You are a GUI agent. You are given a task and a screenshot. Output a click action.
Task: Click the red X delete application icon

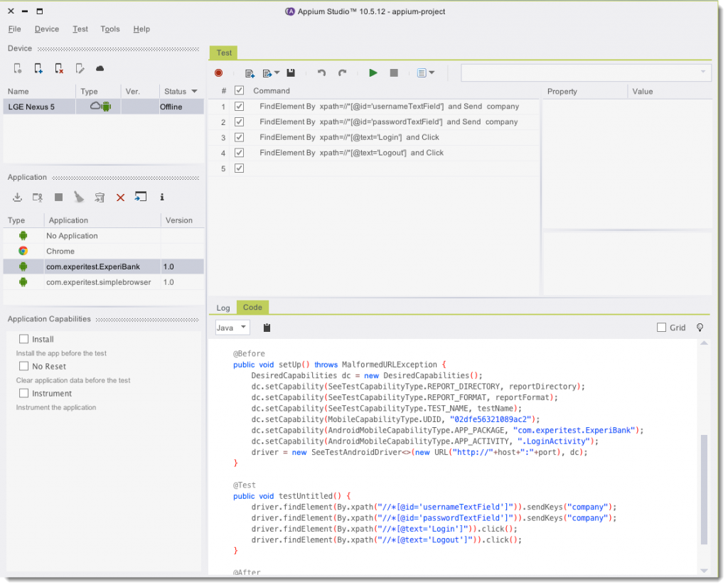120,198
